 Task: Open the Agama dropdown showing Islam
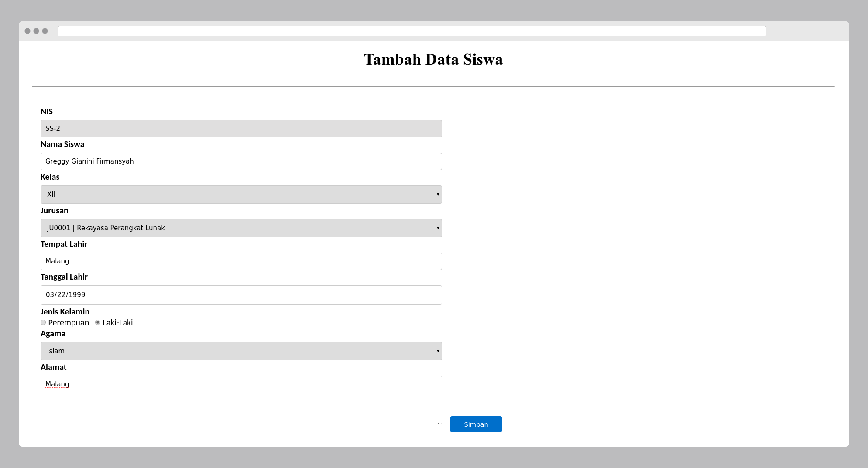[x=241, y=351]
